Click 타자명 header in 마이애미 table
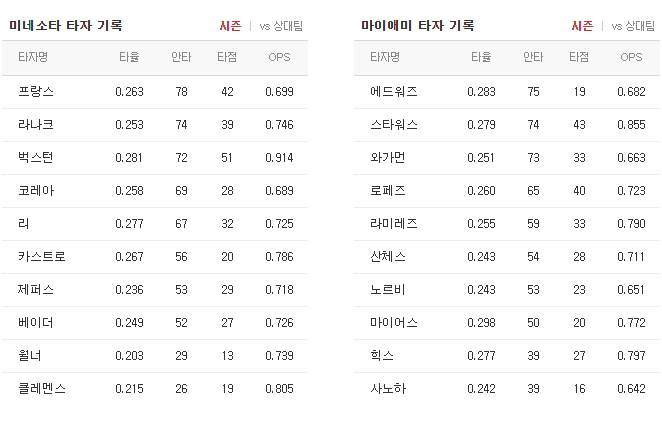This screenshot has width=662, height=425. (385, 57)
